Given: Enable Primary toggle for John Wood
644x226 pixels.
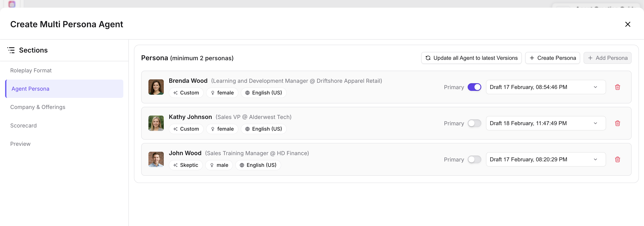Looking at the screenshot, I should pyautogui.click(x=474, y=160).
